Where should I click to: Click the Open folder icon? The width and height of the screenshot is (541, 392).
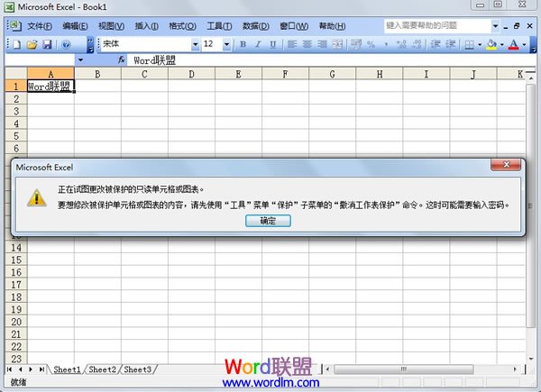coord(32,44)
